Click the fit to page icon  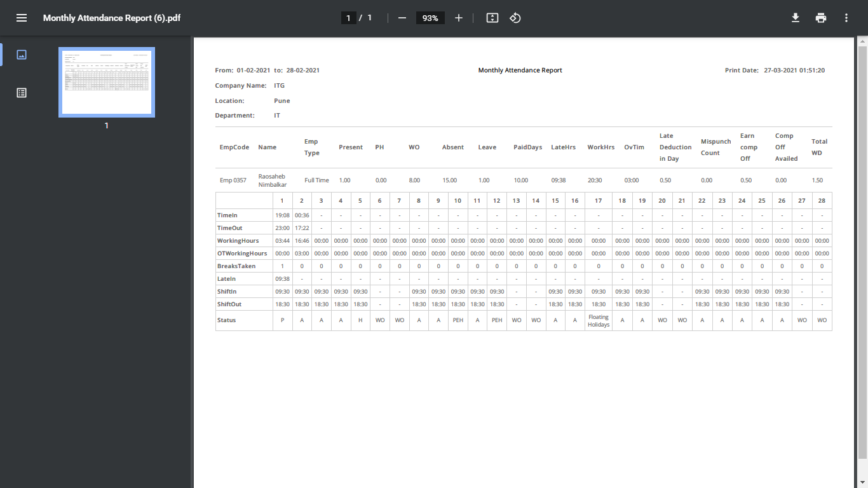click(492, 18)
